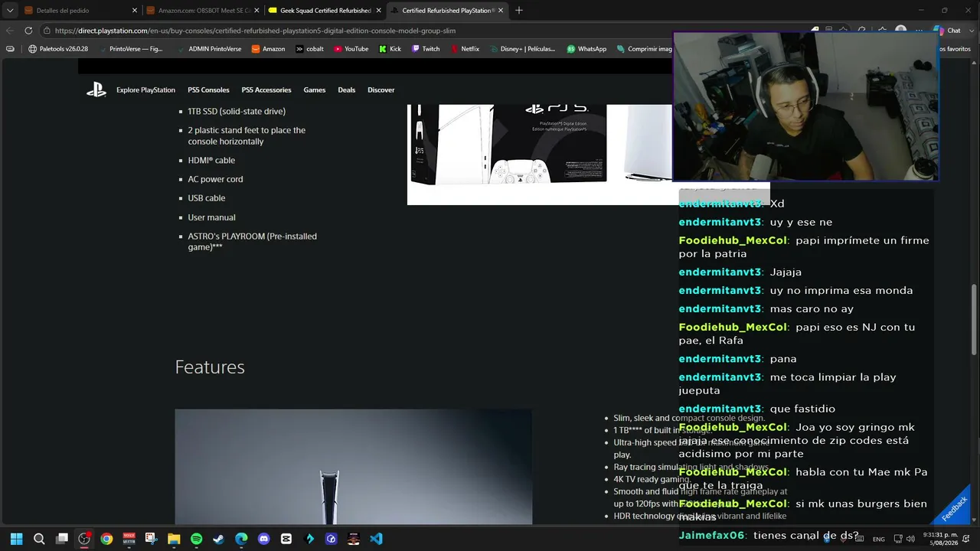The height and width of the screenshot is (551, 980).
Task: Open Voicemeeter from the taskbar
Action: [x=129, y=539]
